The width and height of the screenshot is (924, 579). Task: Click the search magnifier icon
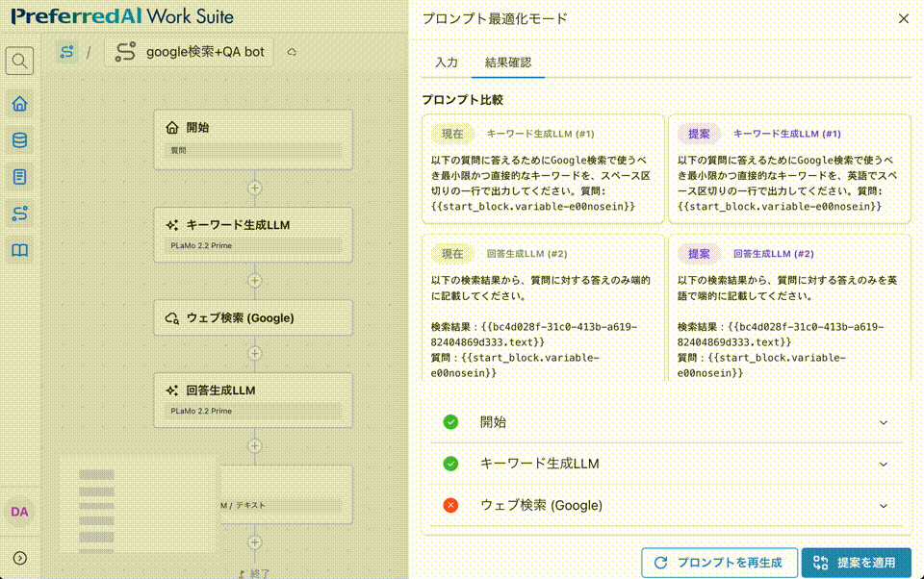pos(19,60)
